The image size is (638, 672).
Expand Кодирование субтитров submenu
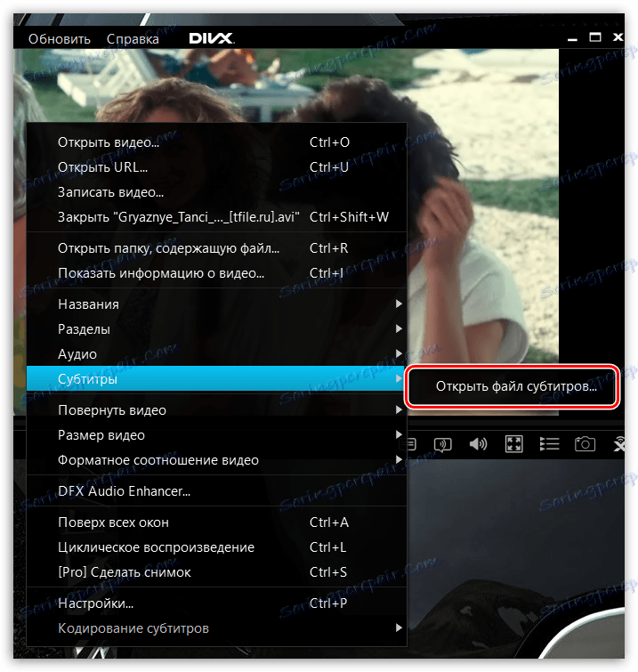point(216,628)
